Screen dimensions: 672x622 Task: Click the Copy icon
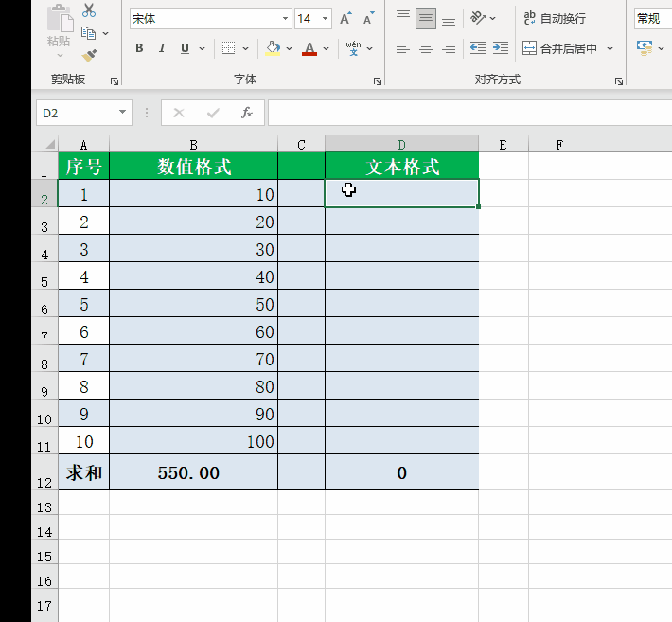coord(88,33)
